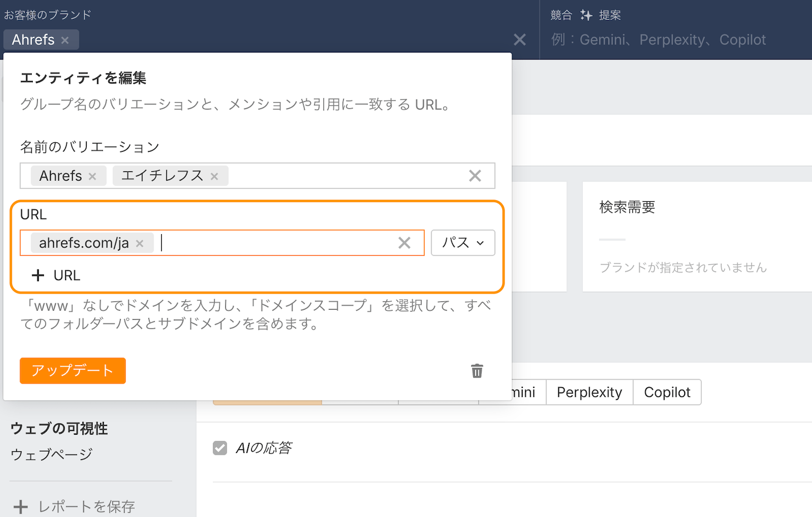Delete entity with trash icon

pos(477,371)
